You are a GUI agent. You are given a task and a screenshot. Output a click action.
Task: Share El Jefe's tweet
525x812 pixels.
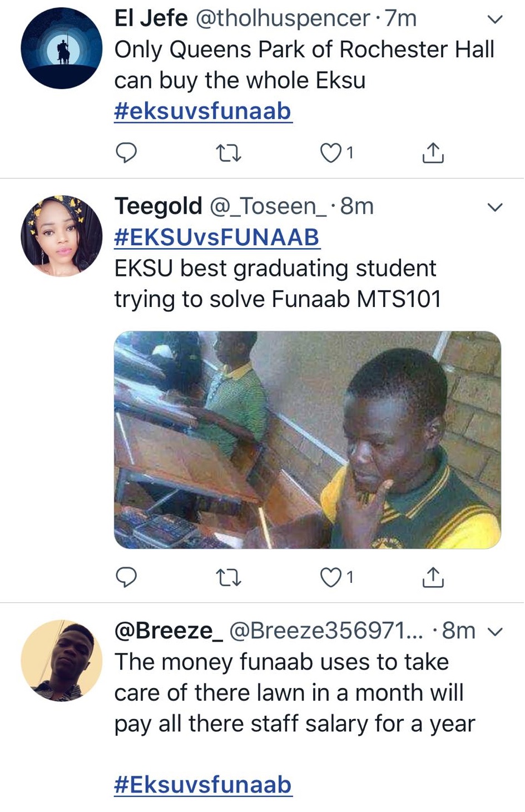pyautogui.click(x=433, y=152)
